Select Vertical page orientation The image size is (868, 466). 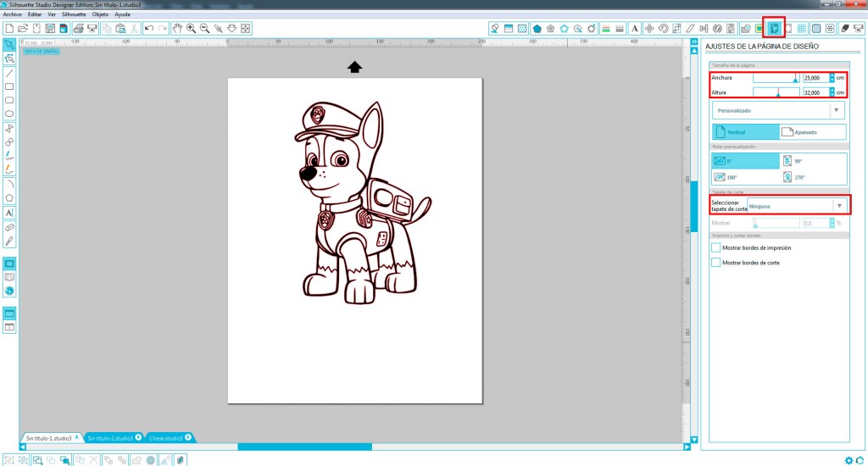tap(745, 132)
